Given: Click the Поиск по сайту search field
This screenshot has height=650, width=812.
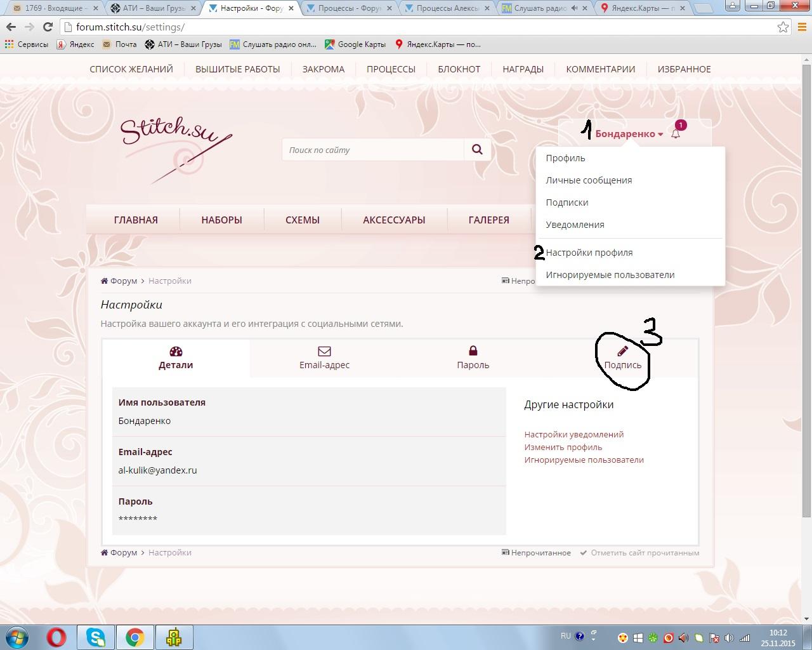Looking at the screenshot, I should click(x=373, y=150).
